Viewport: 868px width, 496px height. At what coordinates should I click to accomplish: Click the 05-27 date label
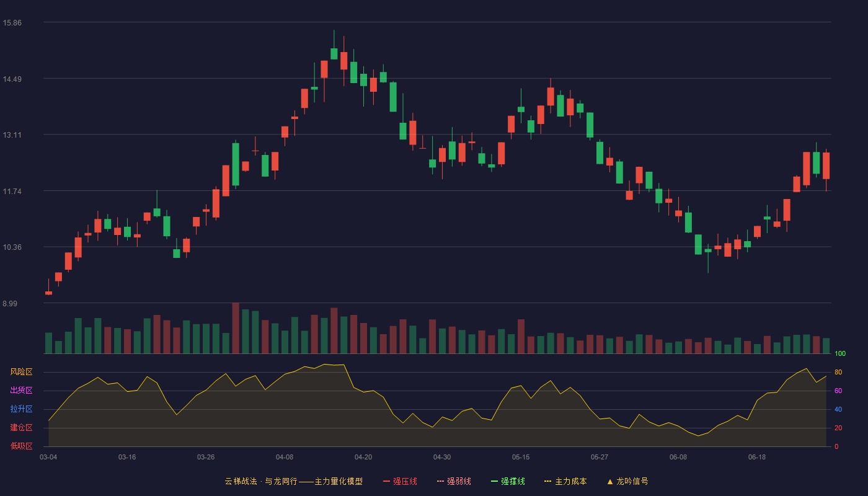click(x=600, y=457)
